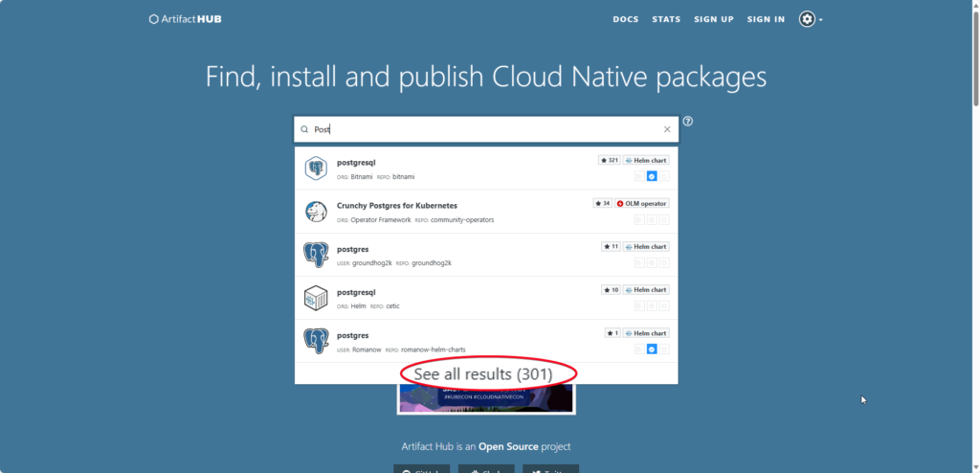Click Helm chart badge on Romanow row
The image size is (980, 473).
click(x=646, y=333)
